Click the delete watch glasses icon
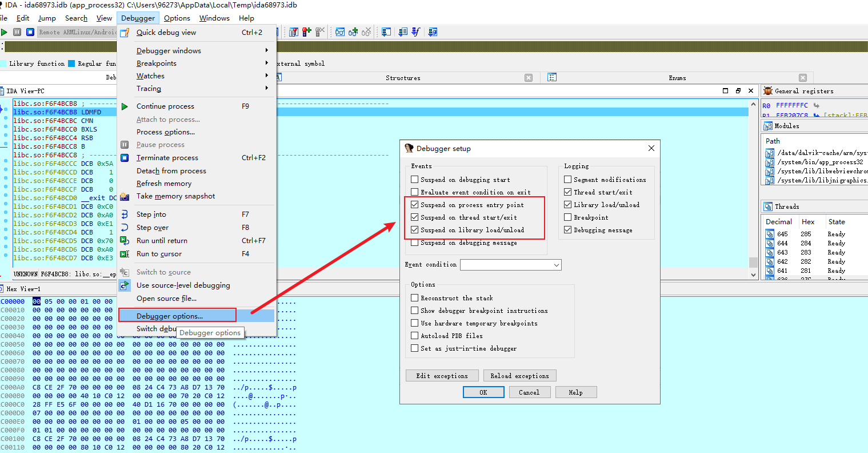868x453 pixels. point(366,32)
